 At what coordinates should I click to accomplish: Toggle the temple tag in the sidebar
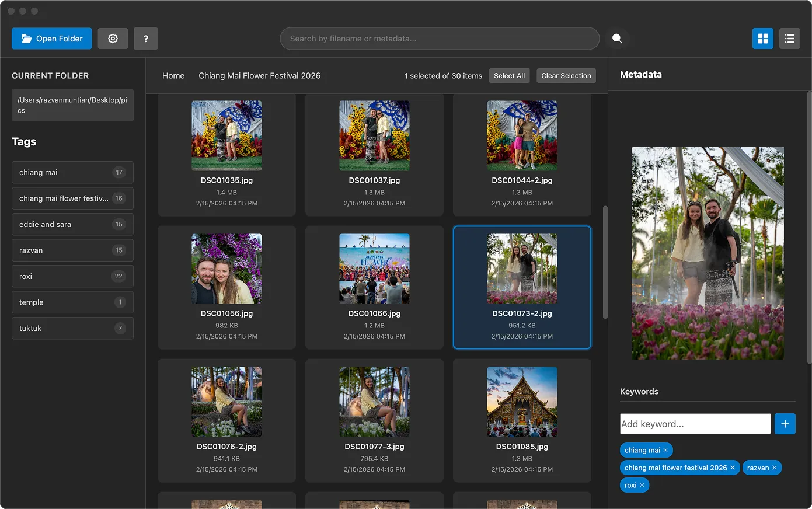pos(72,302)
